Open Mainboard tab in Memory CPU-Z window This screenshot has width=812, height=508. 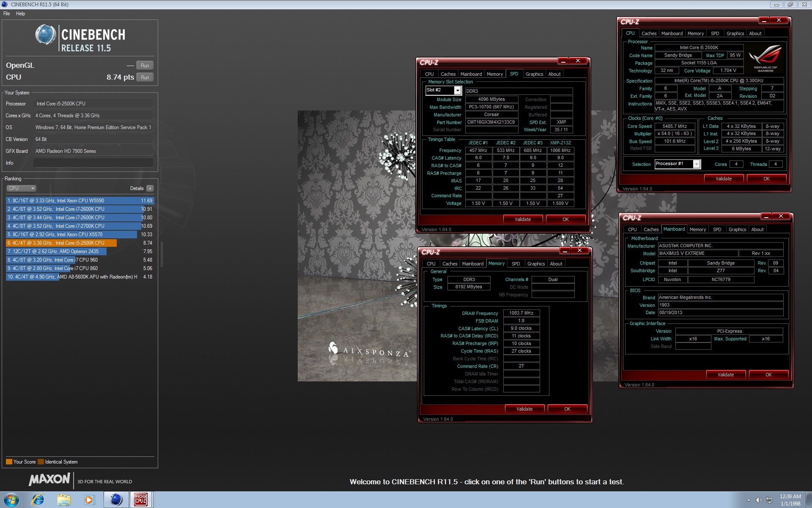click(472, 264)
